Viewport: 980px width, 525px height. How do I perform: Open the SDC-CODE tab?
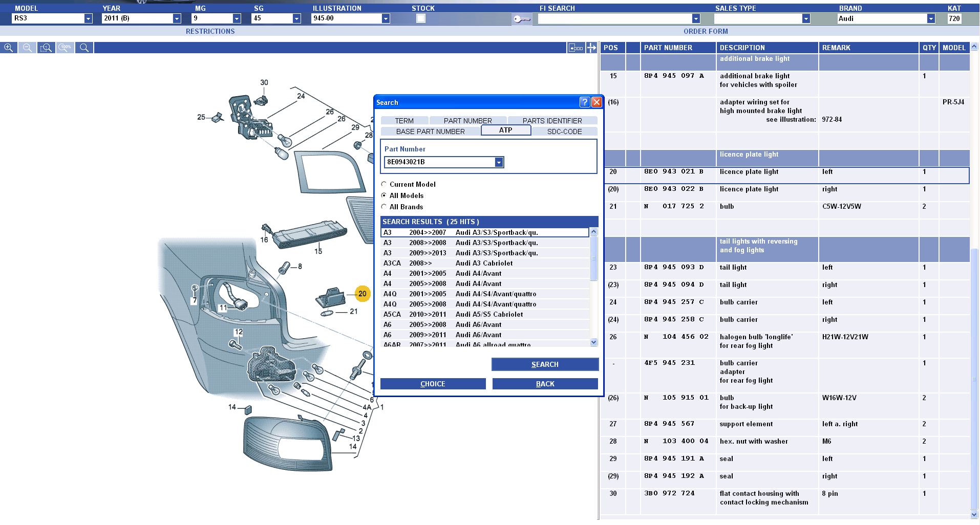point(564,132)
